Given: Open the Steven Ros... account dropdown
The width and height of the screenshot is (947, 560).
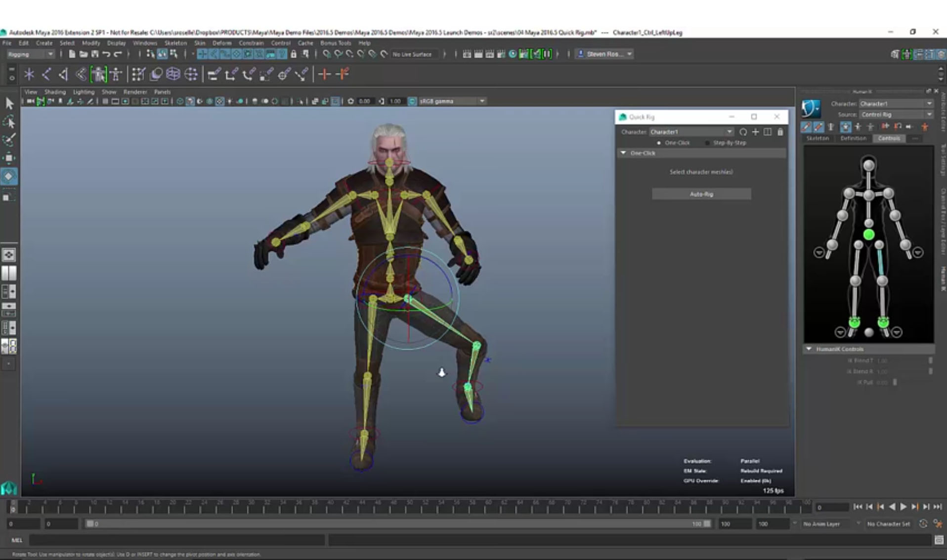Looking at the screenshot, I should (x=605, y=54).
